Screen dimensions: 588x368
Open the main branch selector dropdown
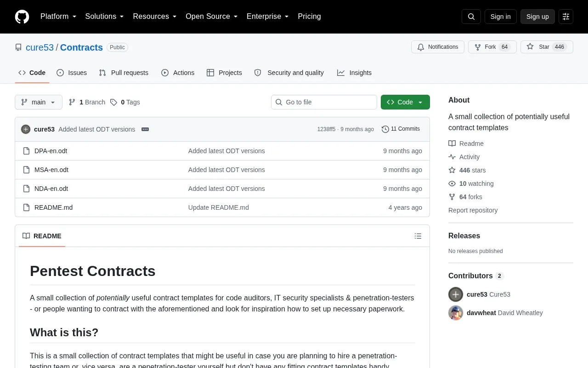[x=39, y=102]
